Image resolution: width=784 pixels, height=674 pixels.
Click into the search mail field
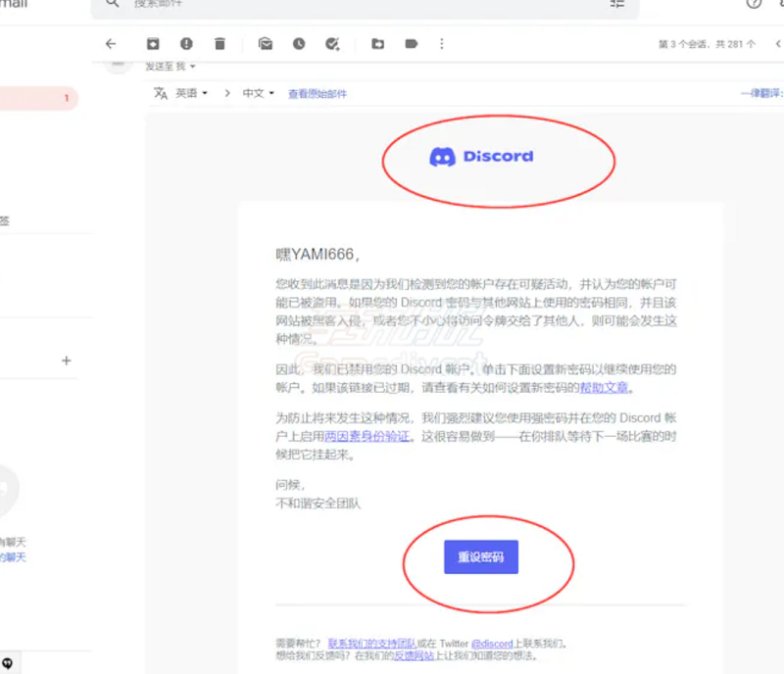tap(365, 4)
